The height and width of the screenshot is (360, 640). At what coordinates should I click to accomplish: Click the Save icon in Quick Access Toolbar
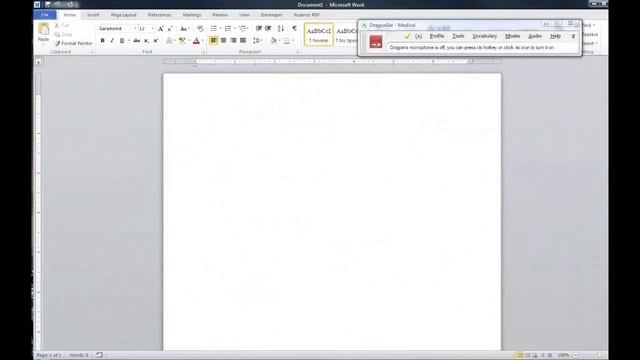click(48, 4)
